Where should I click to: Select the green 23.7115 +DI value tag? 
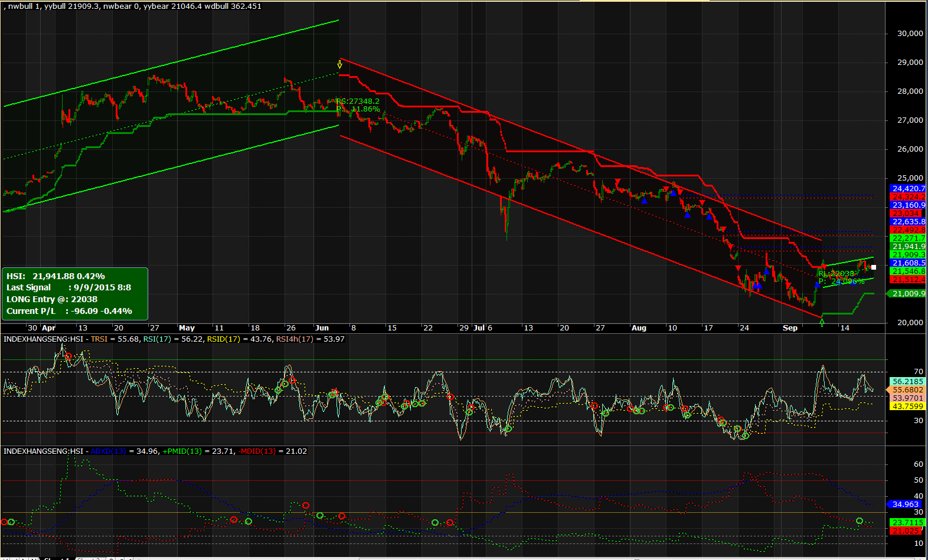click(908, 522)
